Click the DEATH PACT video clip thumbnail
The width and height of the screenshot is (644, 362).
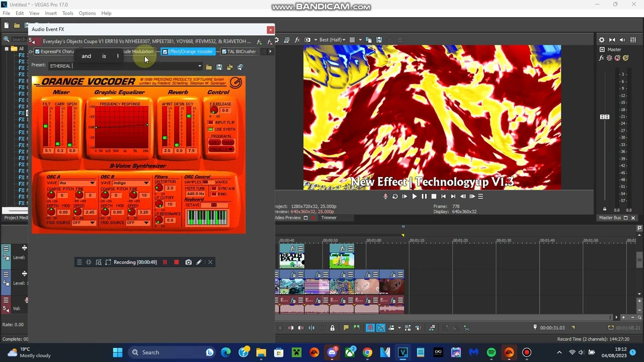[292, 260]
